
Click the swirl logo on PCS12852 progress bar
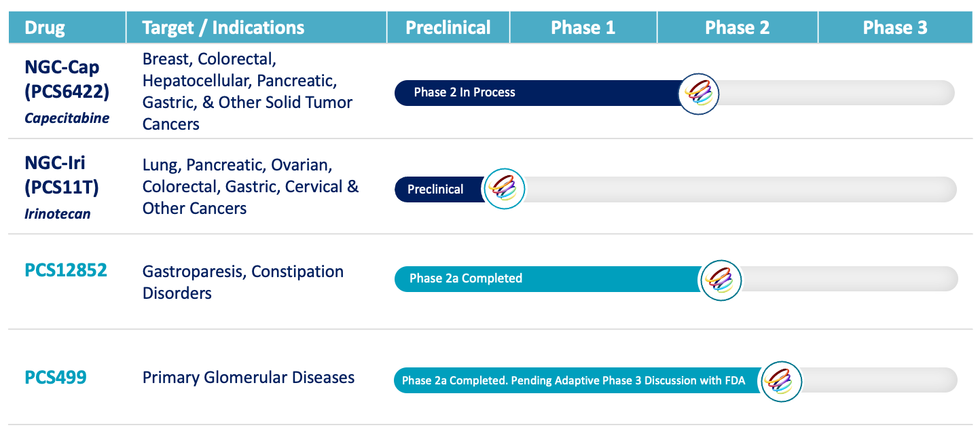click(721, 280)
